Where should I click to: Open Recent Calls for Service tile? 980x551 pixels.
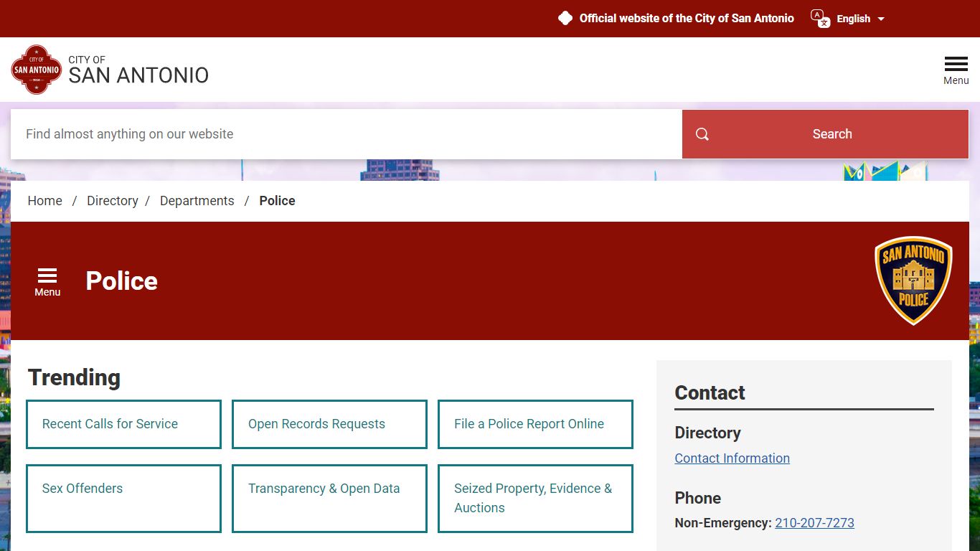[123, 424]
